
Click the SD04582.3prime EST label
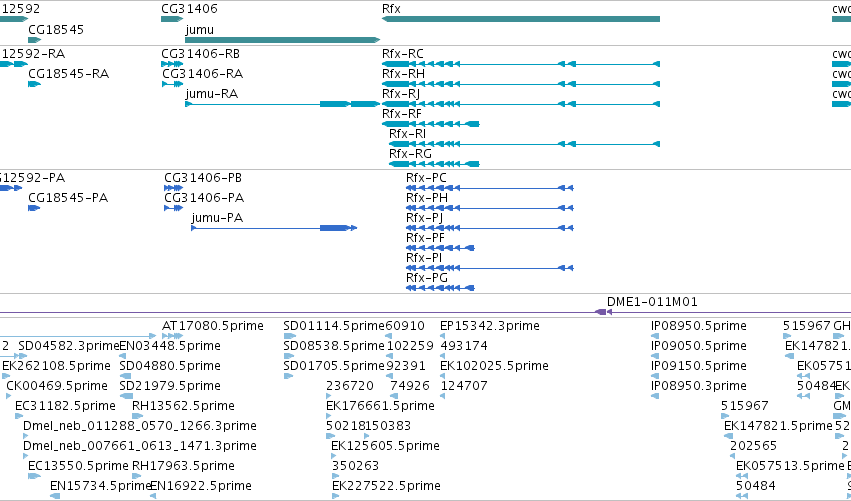68,346
